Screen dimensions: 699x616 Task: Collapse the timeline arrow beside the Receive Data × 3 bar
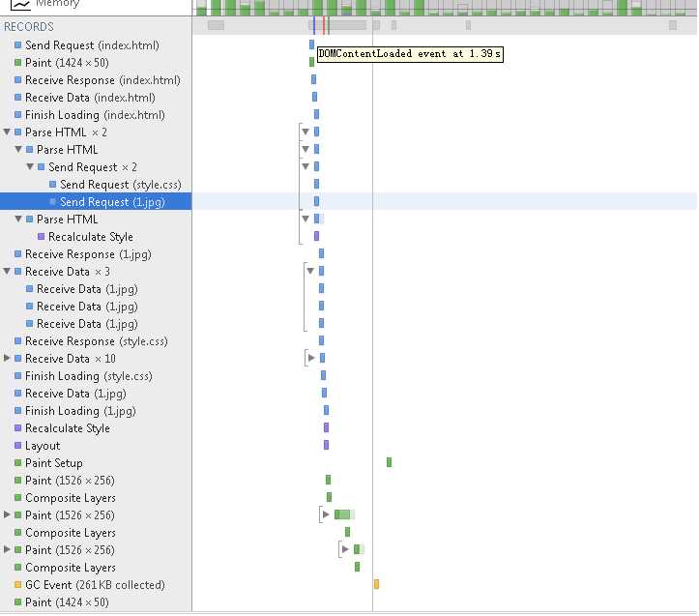point(310,271)
